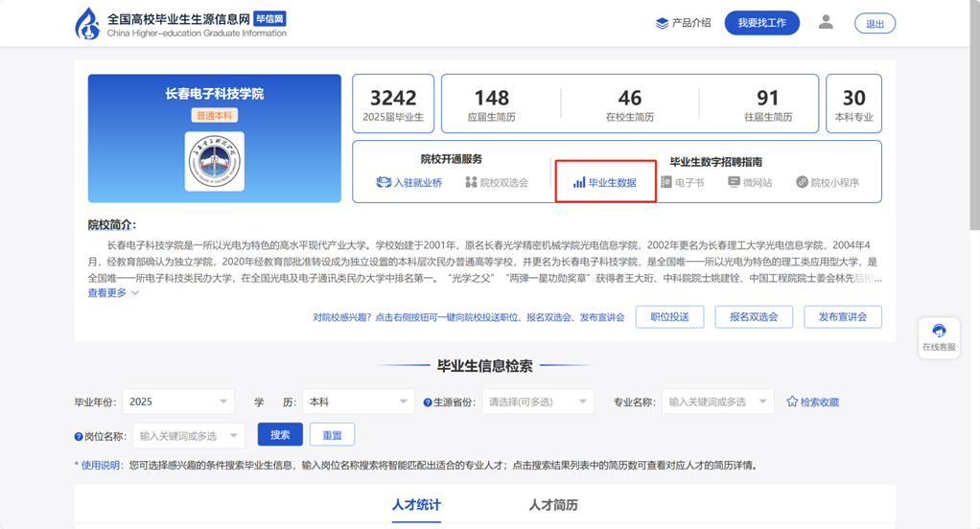This screenshot has height=529, width=980.
Task: Open the 产品介绍 layers icon
Action: 662,23
